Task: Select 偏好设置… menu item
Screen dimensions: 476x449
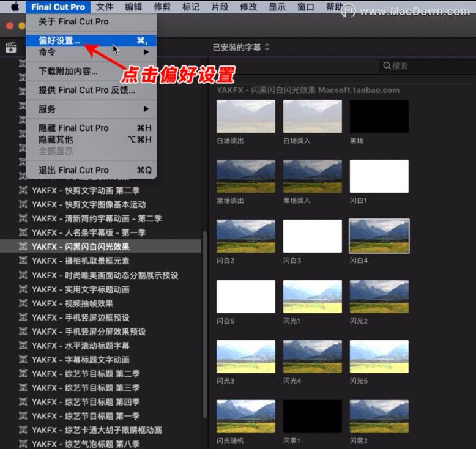Action: 91,40
